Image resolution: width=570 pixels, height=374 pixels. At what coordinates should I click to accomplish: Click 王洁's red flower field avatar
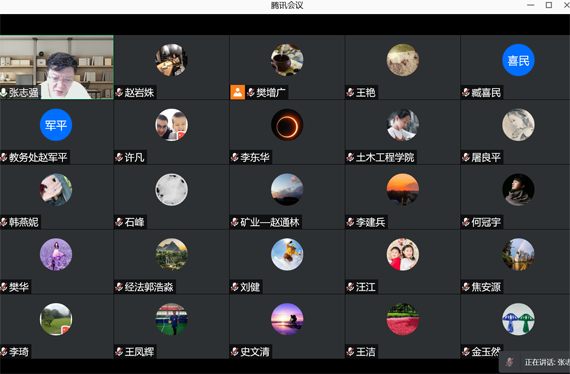point(403,319)
